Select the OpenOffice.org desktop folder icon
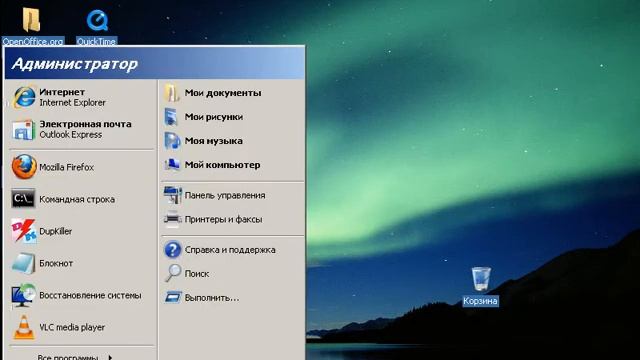Viewport: 640px width, 360px height. (x=31, y=20)
